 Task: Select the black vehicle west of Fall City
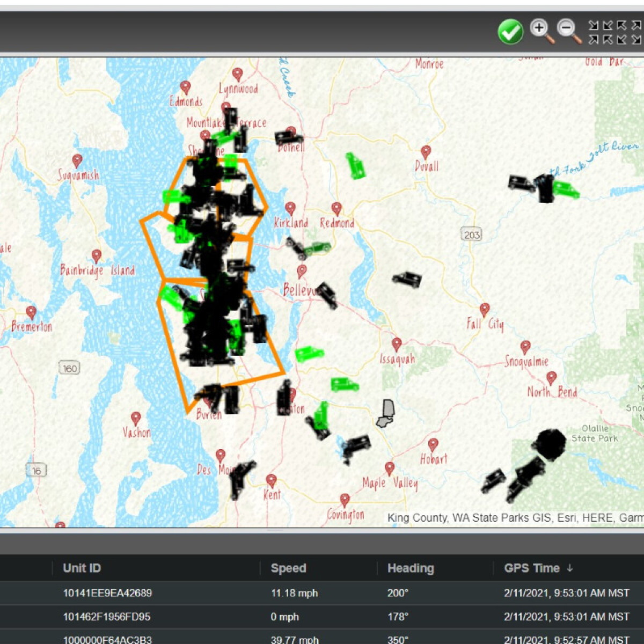407,279
